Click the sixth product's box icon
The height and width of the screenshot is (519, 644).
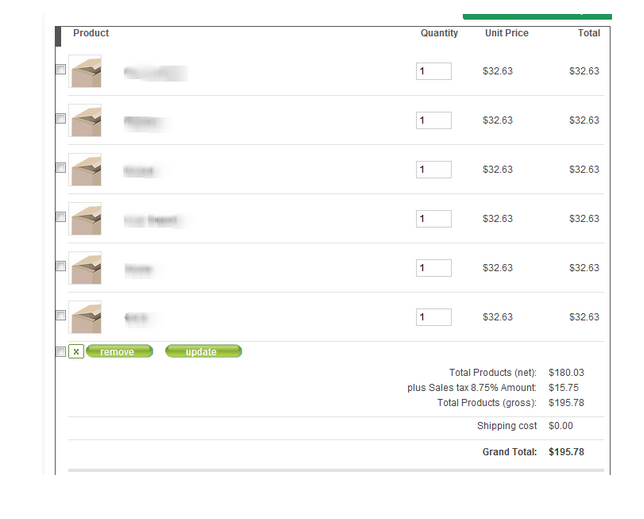85,317
